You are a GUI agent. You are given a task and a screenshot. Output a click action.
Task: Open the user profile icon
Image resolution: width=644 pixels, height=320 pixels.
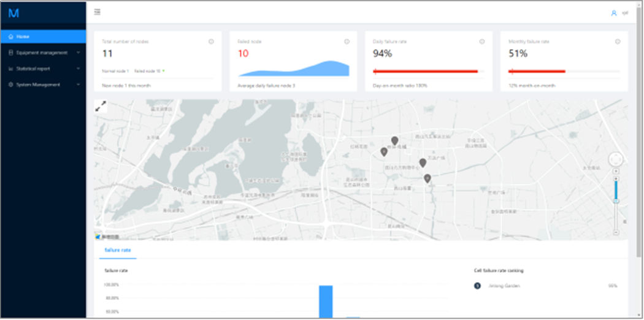coord(614,13)
